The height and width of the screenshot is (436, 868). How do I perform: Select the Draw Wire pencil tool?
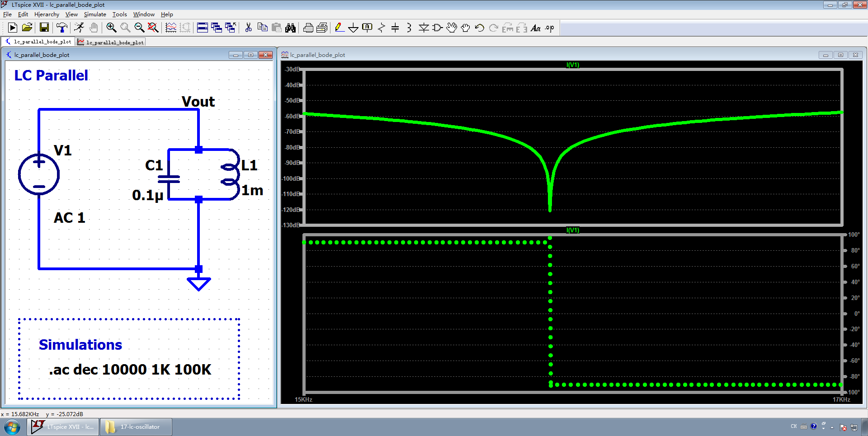pyautogui.click(x=339, y=28)
